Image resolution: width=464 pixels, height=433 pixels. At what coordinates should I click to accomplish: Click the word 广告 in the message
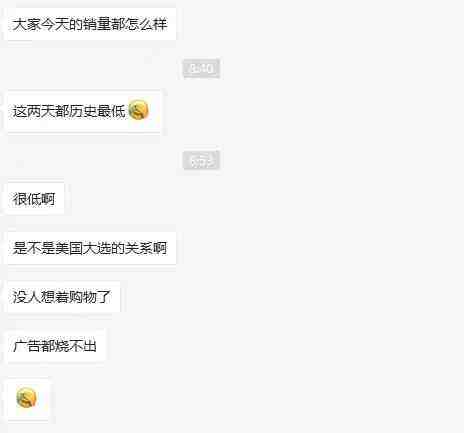pyautogui.click(x=26, y=345)
